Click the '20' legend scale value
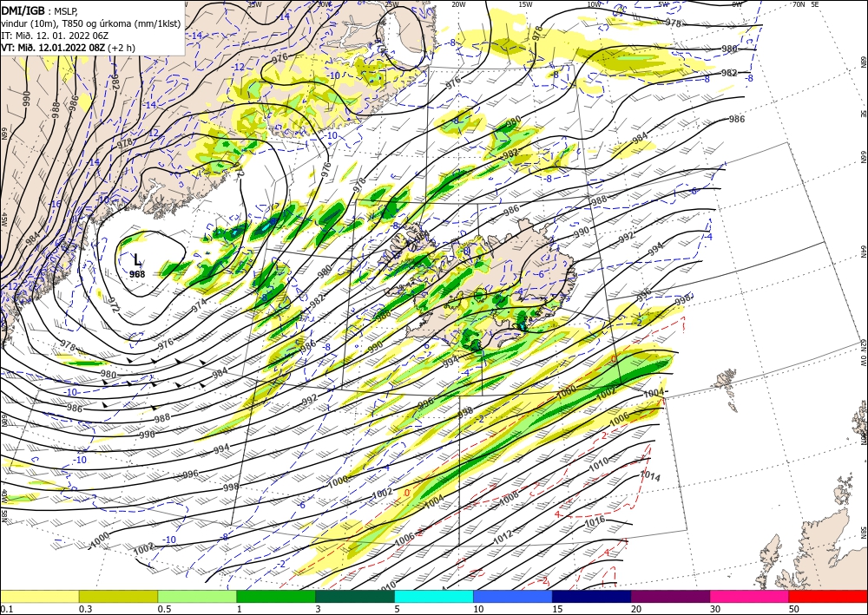The image size is (868, 615). [635, 609]
